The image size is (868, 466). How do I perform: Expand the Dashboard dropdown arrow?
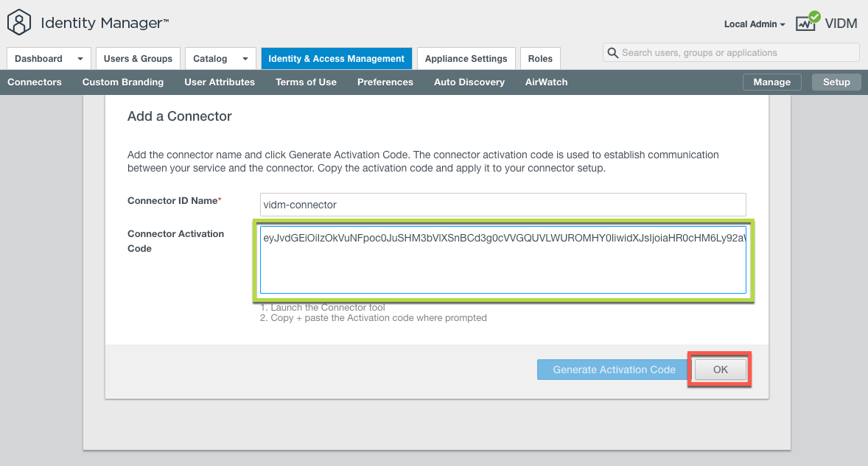80,59
